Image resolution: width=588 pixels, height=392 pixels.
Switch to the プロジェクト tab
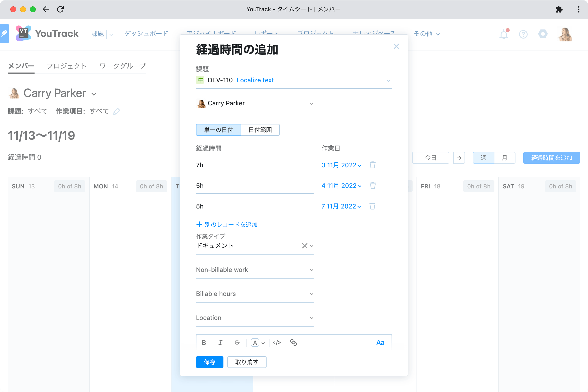(66, 66)
